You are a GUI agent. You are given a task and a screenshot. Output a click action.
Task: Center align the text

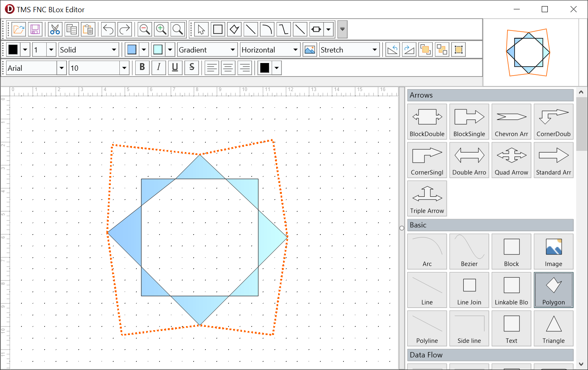[x=228, y=67]
